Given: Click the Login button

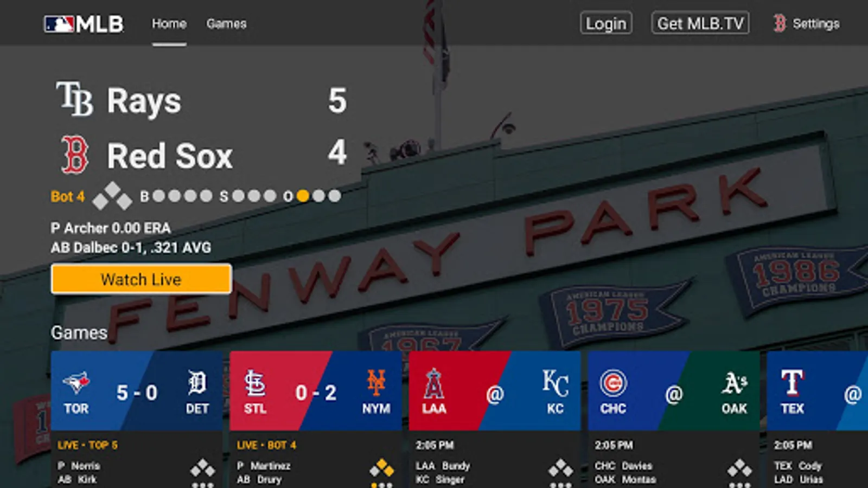Looking at the screenshot, I should pos(606,23).
